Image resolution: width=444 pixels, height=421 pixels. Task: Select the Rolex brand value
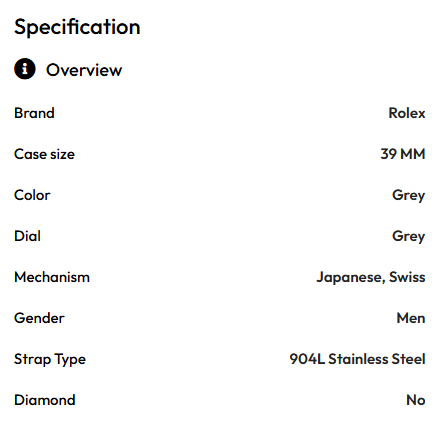point(407,113)
